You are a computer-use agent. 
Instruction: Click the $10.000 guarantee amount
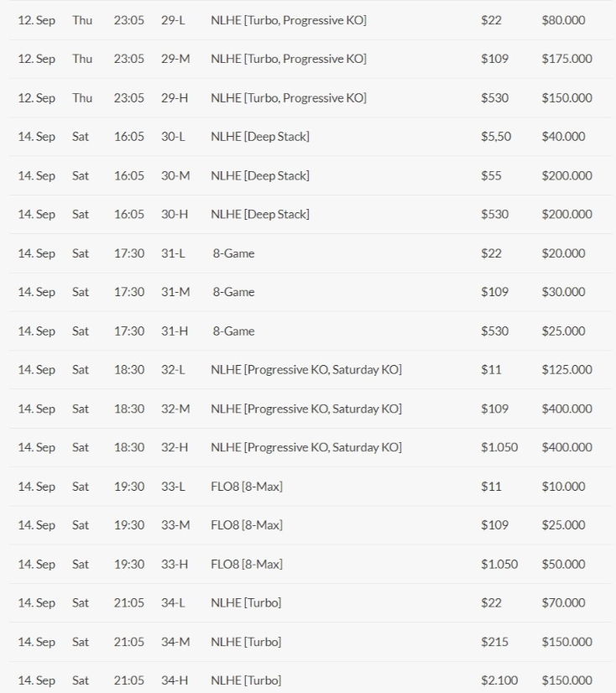[x=563, y=486]
